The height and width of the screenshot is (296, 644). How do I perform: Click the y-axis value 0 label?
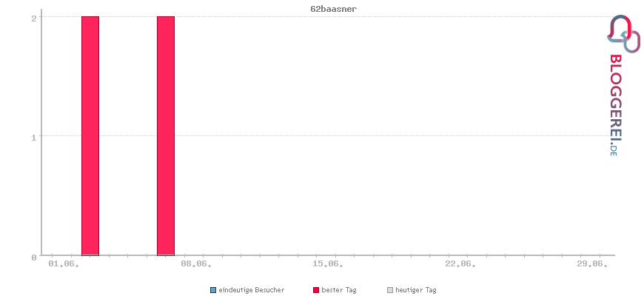click(34, 258)
